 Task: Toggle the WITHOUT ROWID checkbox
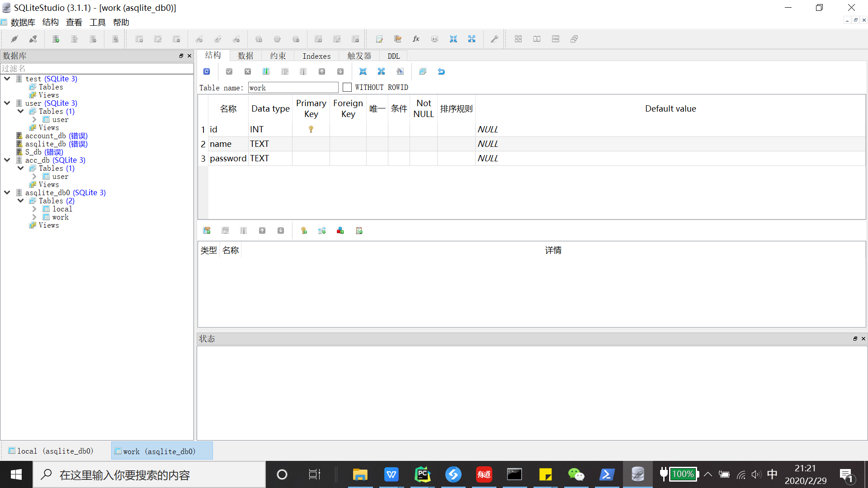(x=347, y=87)
